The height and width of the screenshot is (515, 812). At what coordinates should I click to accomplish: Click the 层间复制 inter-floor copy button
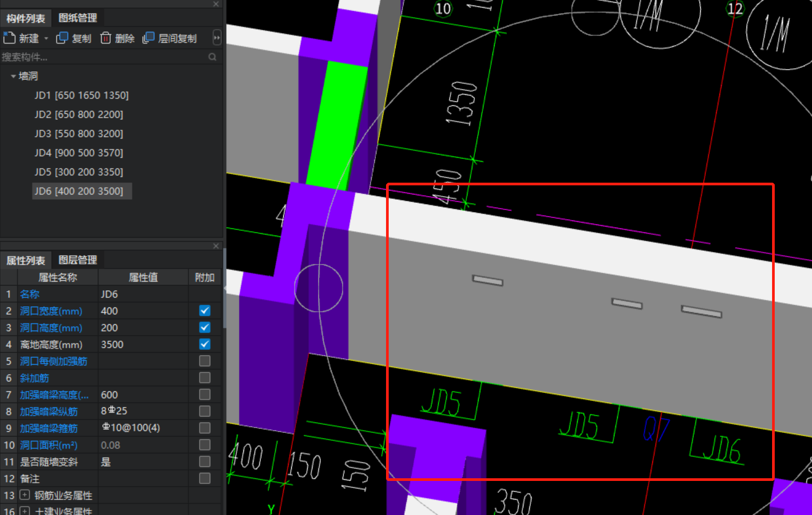[170, 38]
